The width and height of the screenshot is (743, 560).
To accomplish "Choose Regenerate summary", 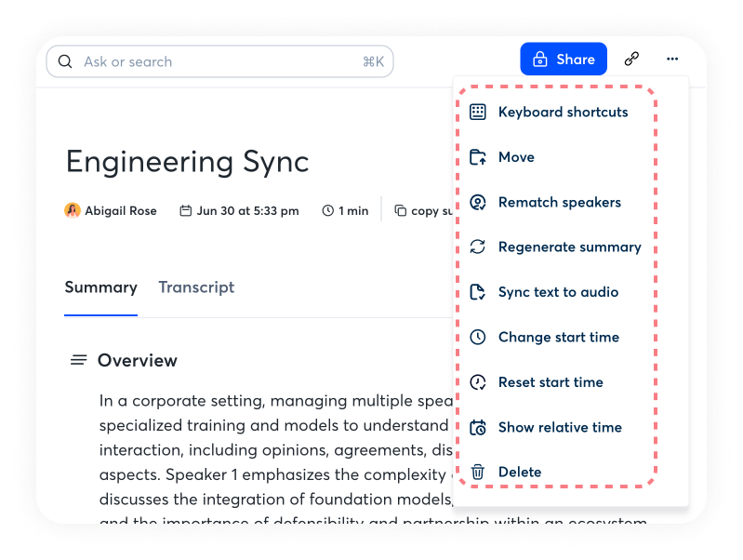I will click(x=569, y=247).
